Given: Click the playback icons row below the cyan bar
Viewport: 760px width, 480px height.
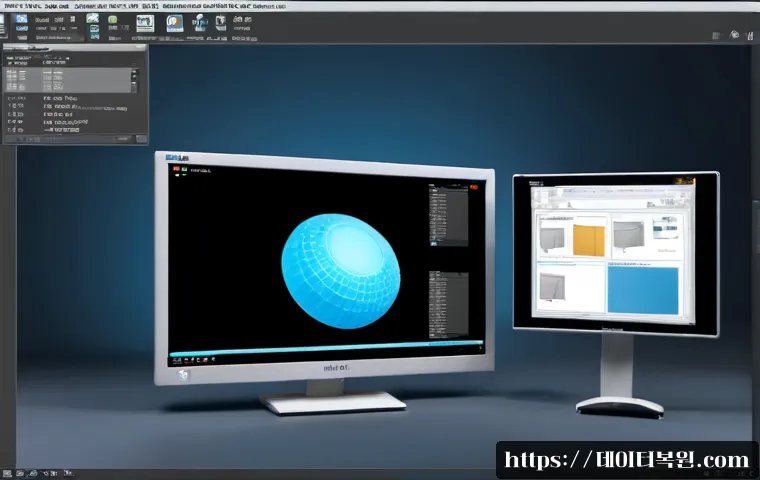Looking at the screenshot, I should pos(194,360).
